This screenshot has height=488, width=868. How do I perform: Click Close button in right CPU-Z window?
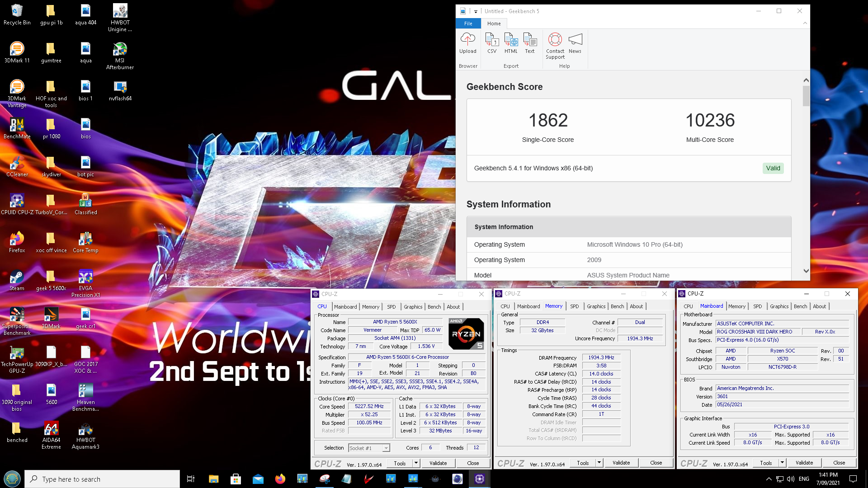839,463
